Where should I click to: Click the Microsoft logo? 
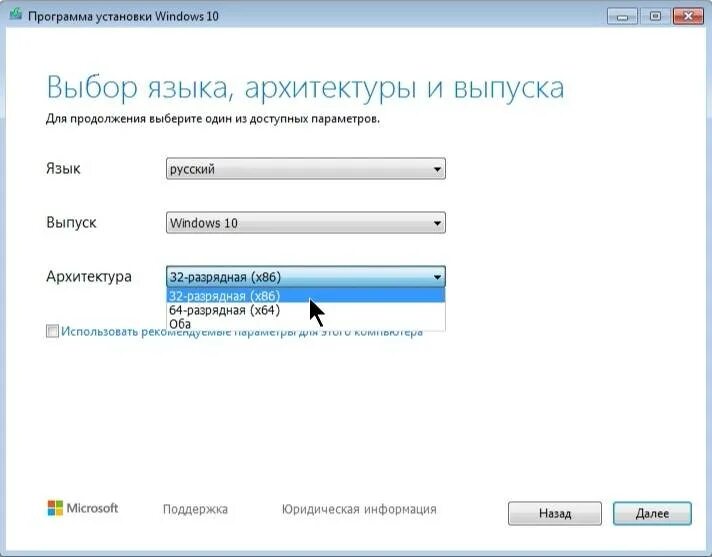click(x=83, y=508)
